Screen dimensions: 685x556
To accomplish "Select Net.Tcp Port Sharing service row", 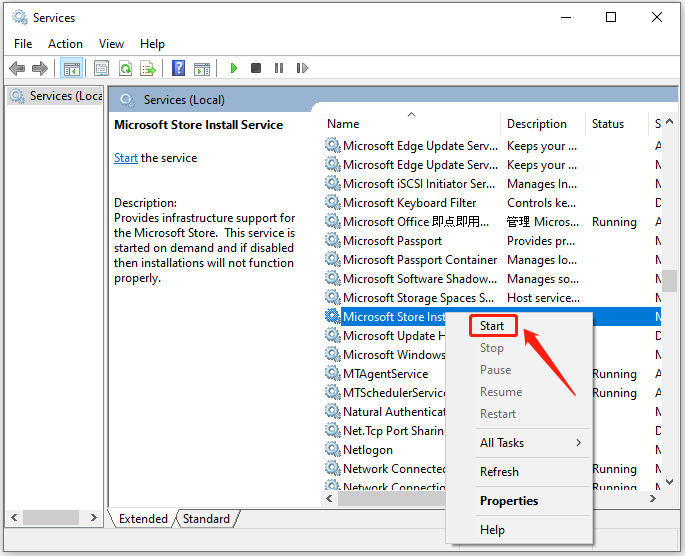I will click(385, 430).
